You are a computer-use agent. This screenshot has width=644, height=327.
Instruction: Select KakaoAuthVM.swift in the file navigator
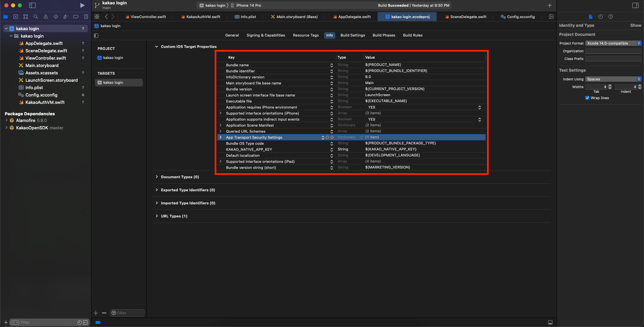point(46,102)
